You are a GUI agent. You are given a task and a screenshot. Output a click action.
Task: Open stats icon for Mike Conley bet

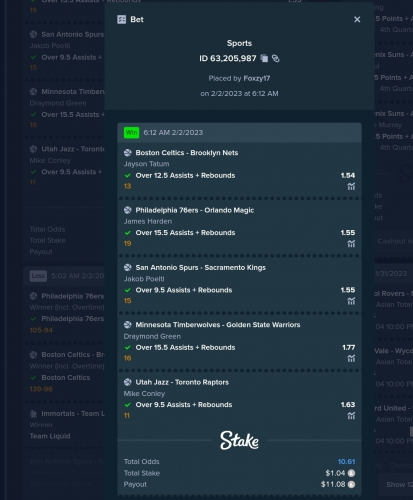point(351,416)
